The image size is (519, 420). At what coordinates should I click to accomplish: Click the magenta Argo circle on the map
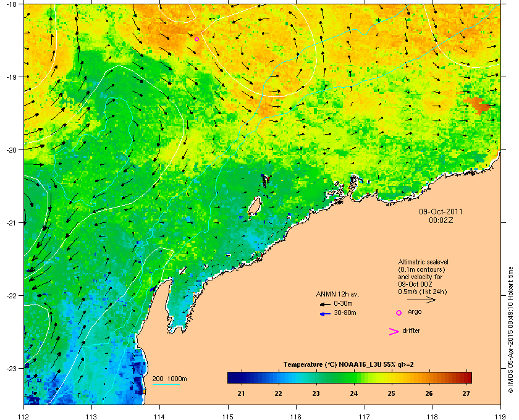[196, 39]
